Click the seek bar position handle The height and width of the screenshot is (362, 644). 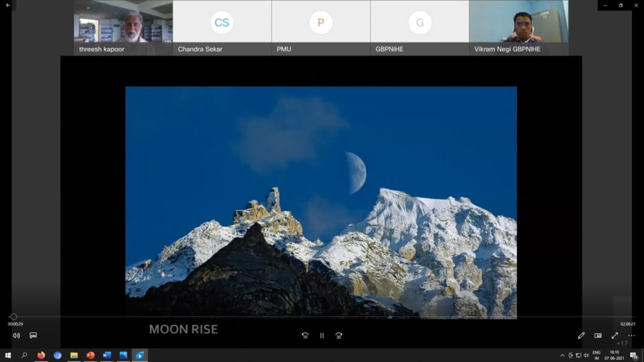point(14,317)
